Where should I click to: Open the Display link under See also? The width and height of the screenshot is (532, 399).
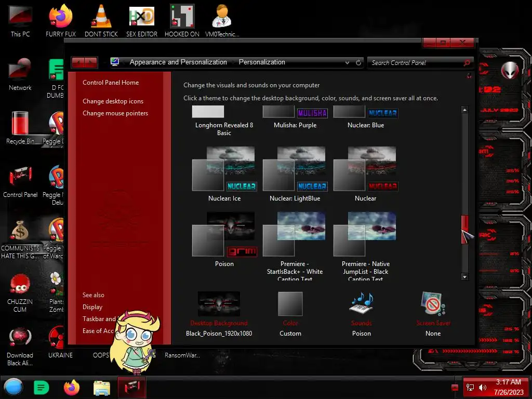pos(92,307)
